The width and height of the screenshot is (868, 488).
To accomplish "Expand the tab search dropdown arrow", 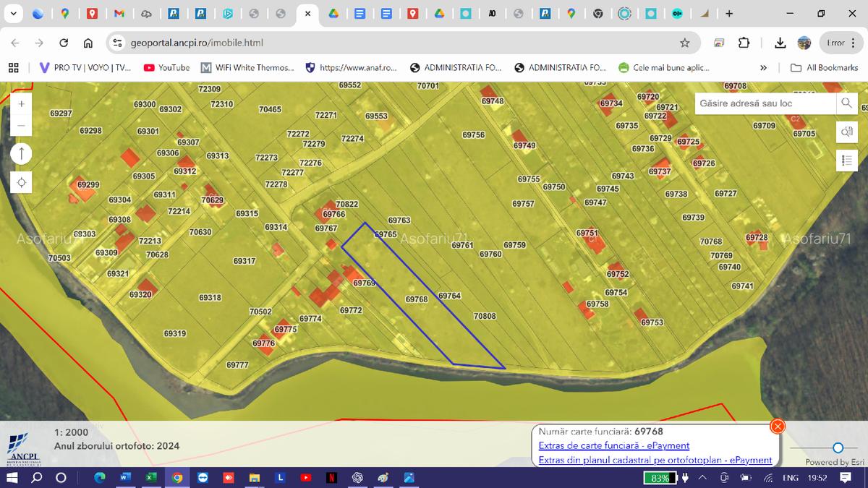I will coord(13,13).
